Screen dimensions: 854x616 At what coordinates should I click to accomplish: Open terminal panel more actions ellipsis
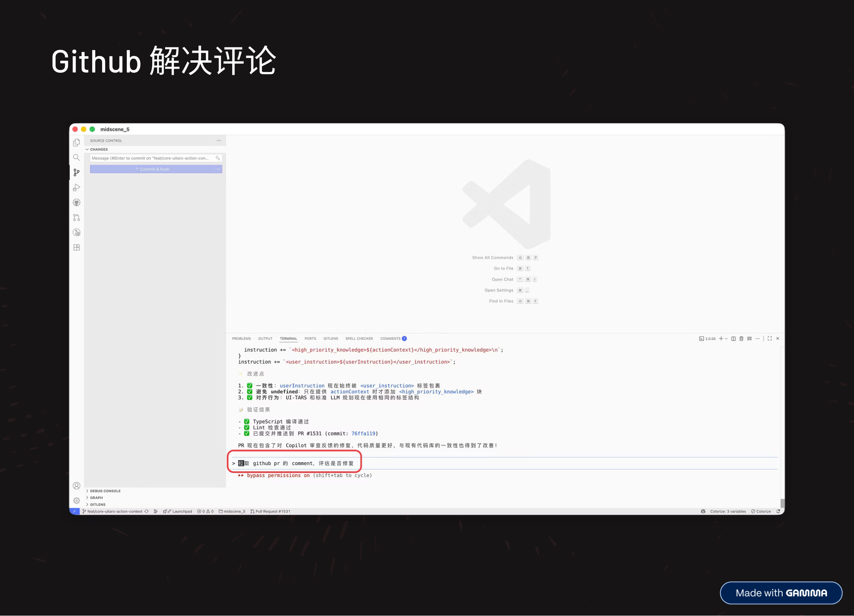click(x=758, y=339)
